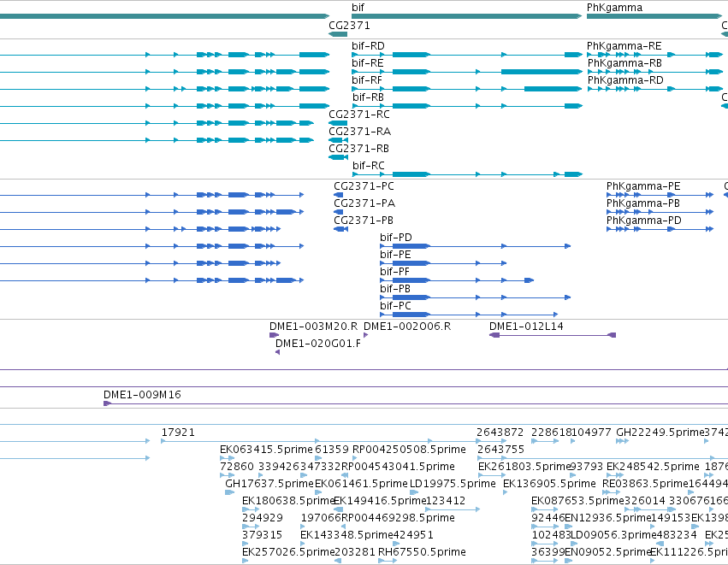Click clone DME1-003M20.R
Viewport: 728px width, 565px height.
[x=313, y=327]
